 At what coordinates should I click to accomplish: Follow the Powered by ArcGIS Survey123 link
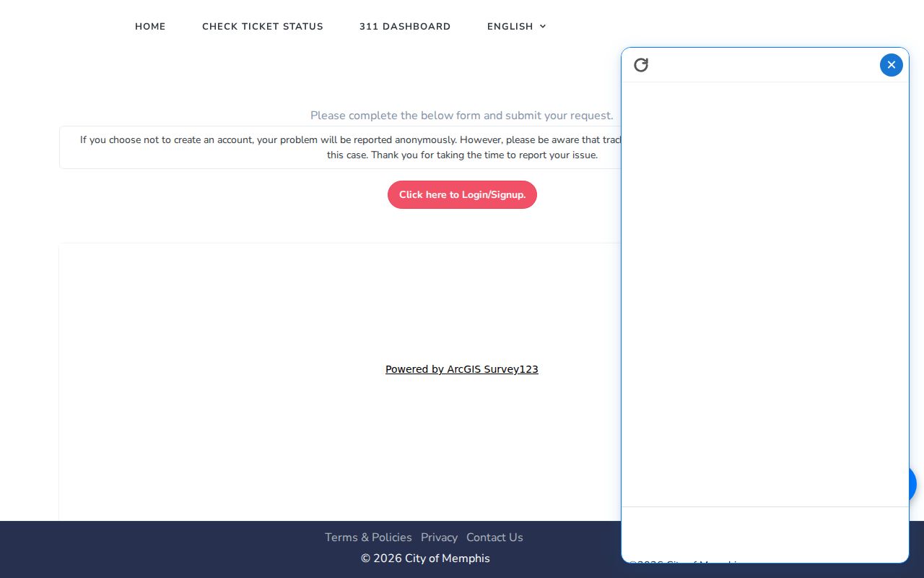click(462, 369)
